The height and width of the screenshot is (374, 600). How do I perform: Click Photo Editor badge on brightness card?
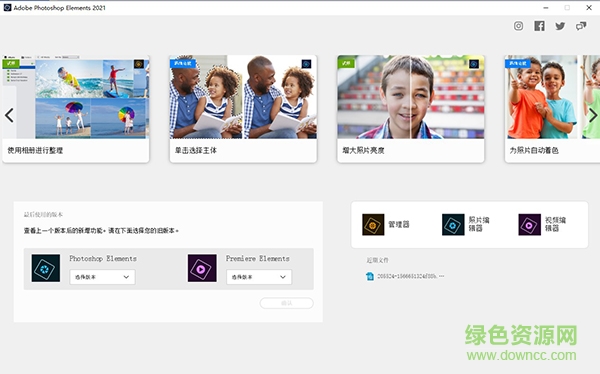pyautogui.click(x=474, y=64)
